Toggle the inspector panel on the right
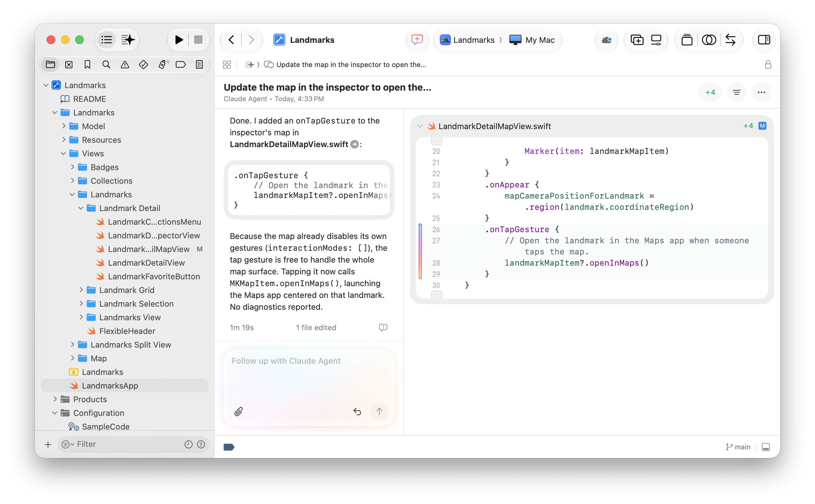The height and width of the screenshot is (504, 815). [764, 40]
